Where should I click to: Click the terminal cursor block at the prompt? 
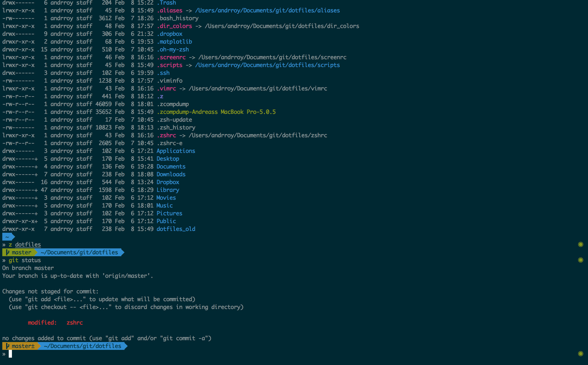pos(10,354)
